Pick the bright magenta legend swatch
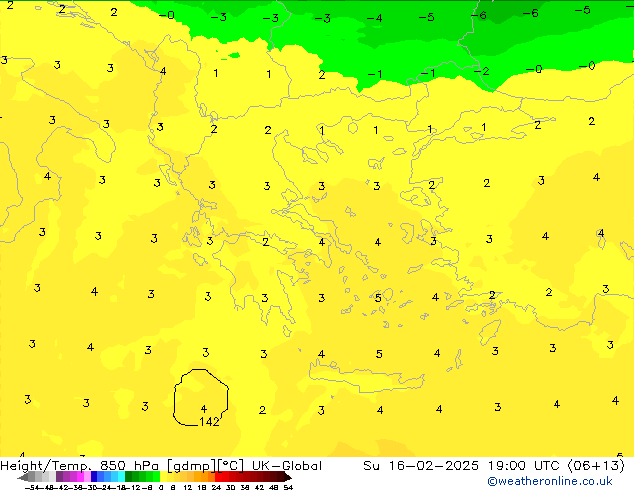The width and height of the screenshot is (634, 490). click(x=80, y=476)
